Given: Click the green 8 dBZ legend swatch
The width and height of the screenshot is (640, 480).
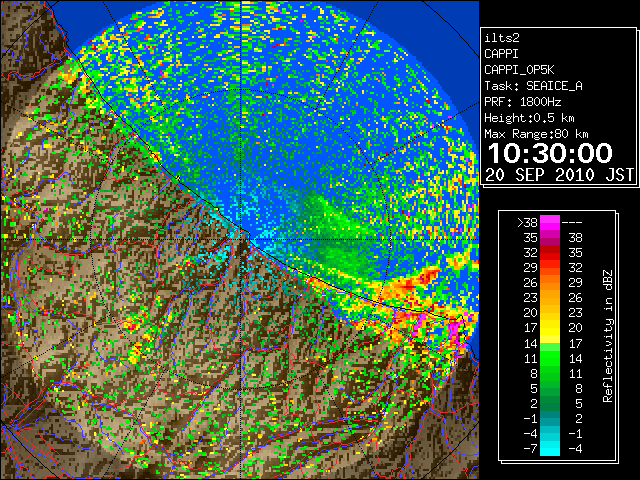Looking at the screenshot, I should pyautogui.click(x=550, y=373).
